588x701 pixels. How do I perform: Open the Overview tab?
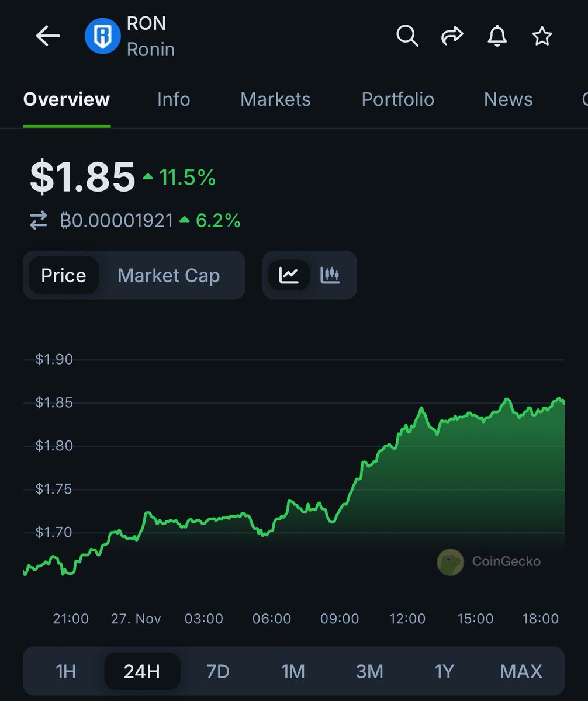coord(67,99)
